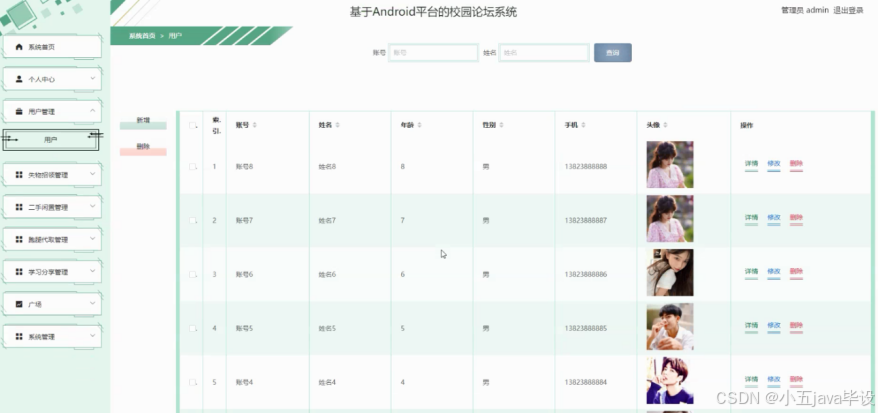The width and height of the screenshot is (879, 413).
Task: Check the row checkbox for 账号6
Action: (x=193, y=274)
